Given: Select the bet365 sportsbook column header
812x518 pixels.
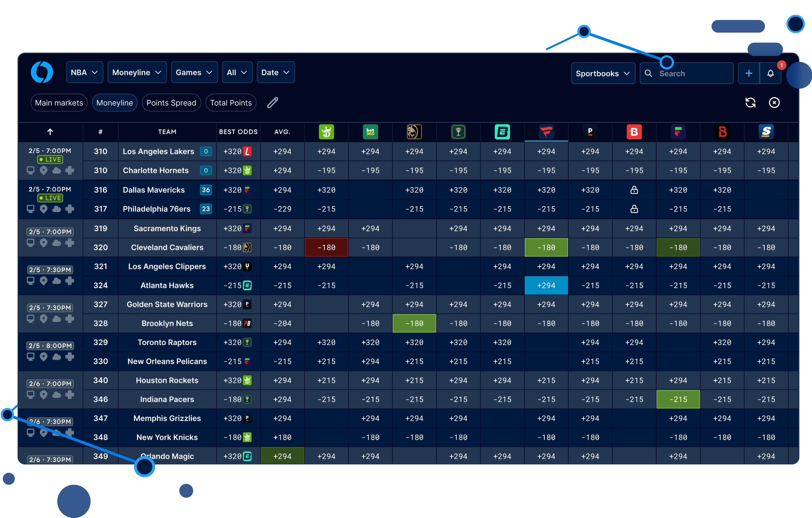Looking at the screenshot, I should tap(370, 132).
